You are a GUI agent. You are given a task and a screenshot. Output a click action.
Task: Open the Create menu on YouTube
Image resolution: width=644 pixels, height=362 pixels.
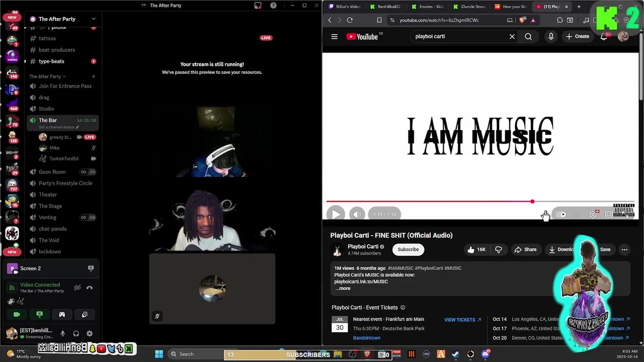577,36
